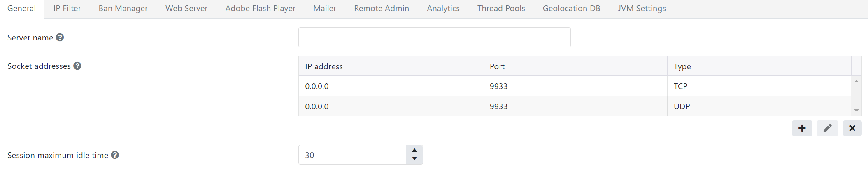Click the Socket addresses help icon

pos(77,66)
